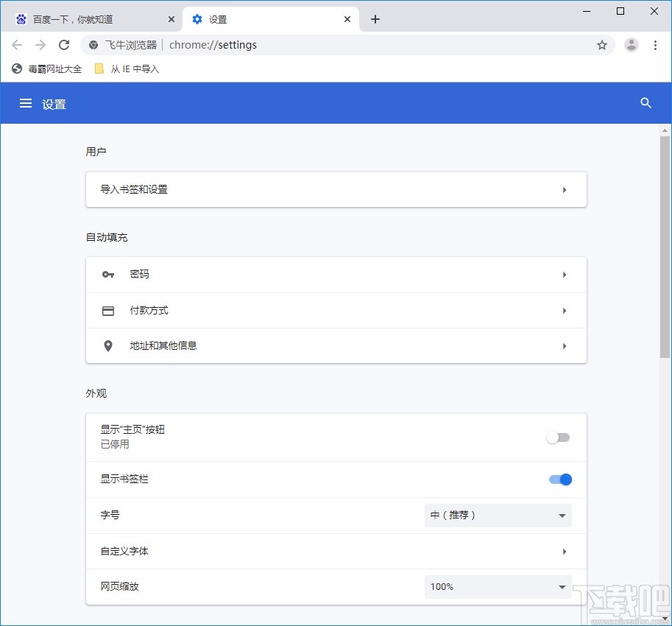
Task: Switch to the 百度一下，你就知道 tab
Action: tap(88, 18)
